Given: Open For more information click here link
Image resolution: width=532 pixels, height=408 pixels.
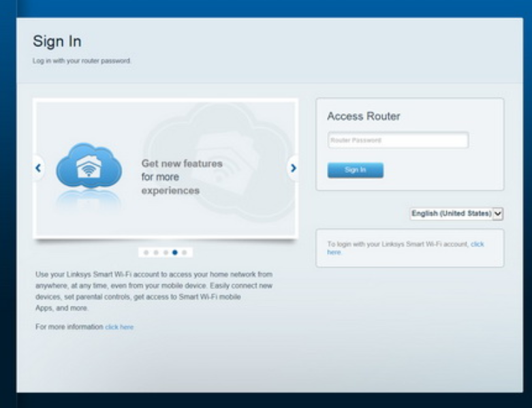Looking at the screenshot, I should coord(119,327).
